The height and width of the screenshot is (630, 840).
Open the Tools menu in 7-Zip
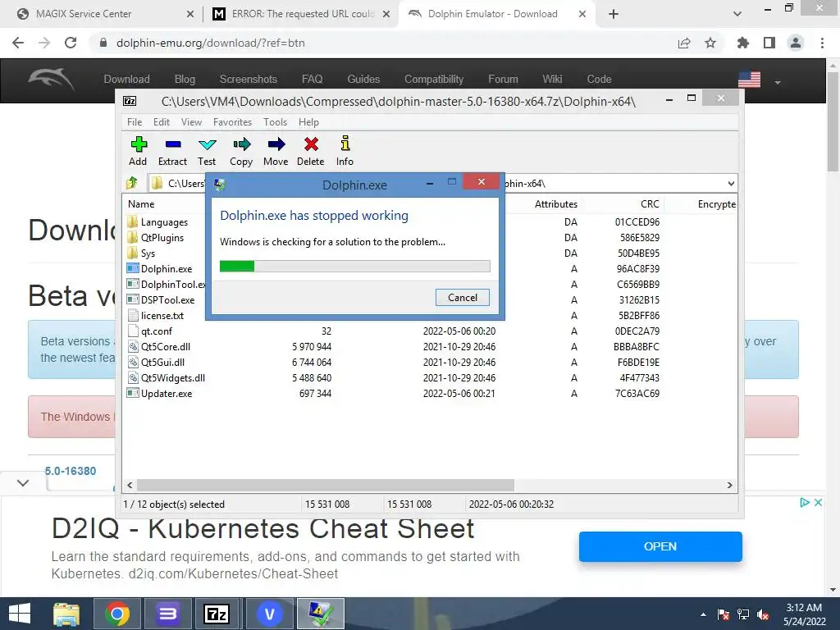276,122
